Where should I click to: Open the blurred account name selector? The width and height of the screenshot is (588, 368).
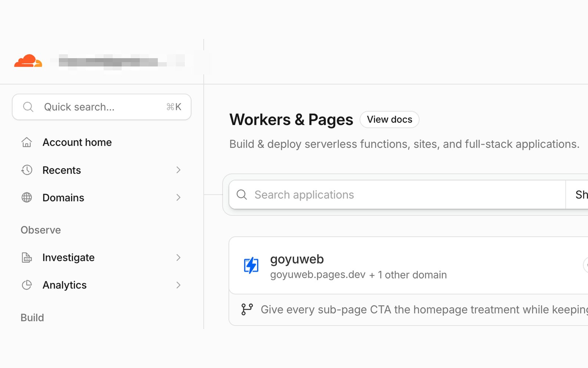coord(122,61)
